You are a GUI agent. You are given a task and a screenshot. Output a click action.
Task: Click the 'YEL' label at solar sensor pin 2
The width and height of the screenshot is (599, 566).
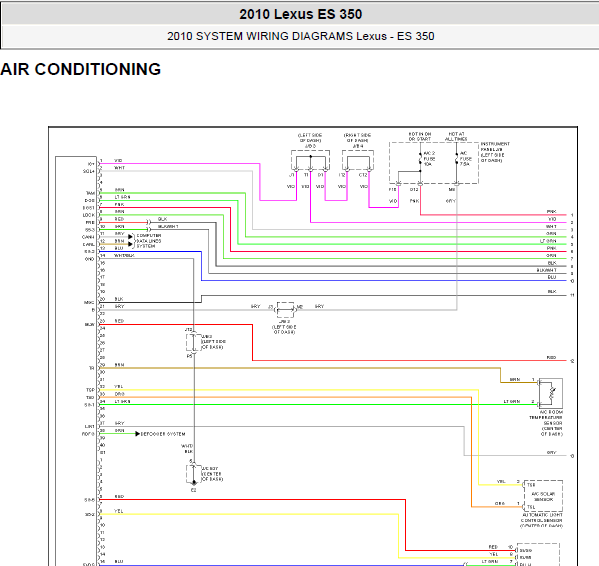coord(501,482)
